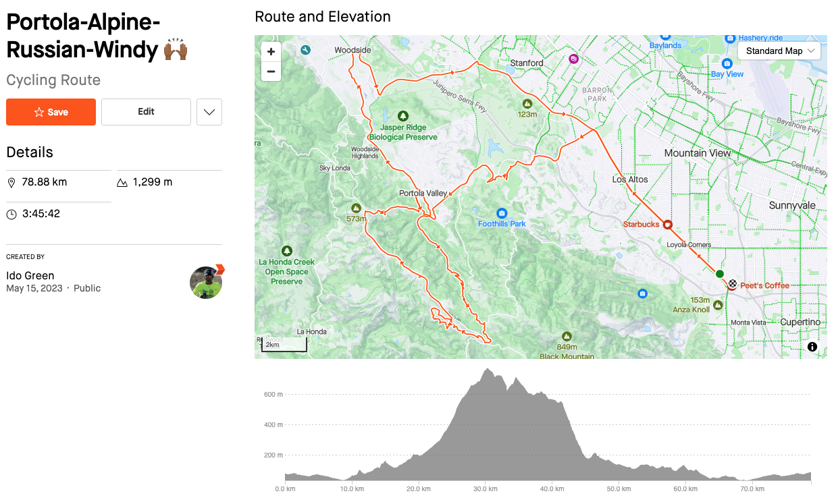Click the wrench icon near Woodside
Screen dimensions: 836x504
(306, 50)
